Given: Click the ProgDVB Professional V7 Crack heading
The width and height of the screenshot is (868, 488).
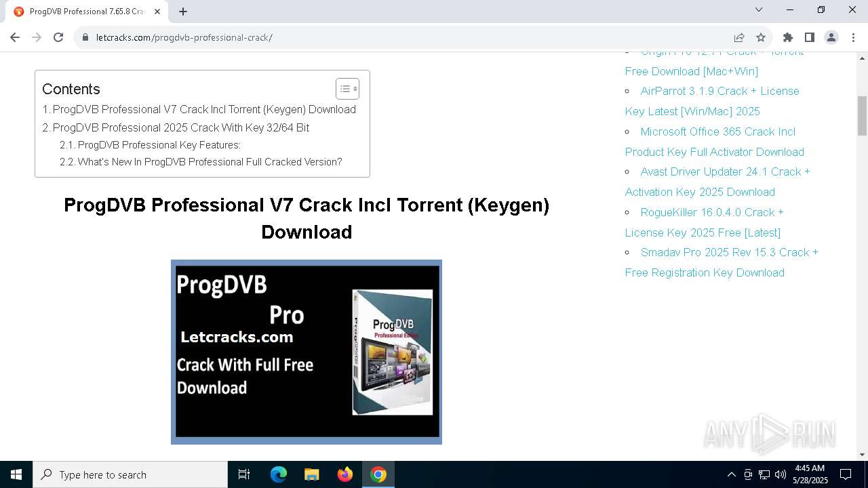Looking at the screenshot, I should [x=307, y=218].
